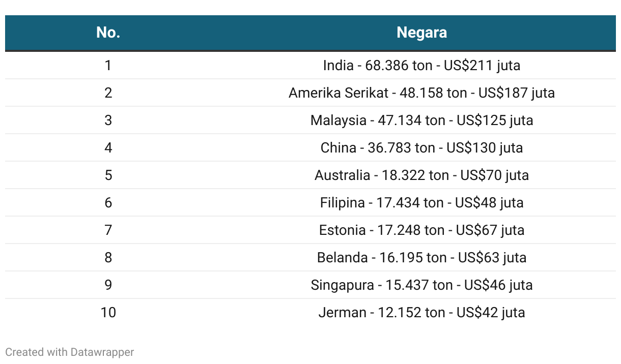Image resolution: width=621 pixels, height=364 pixels.
Task: Open the "Created with Datawrapper" link
Action: [70, 352]
